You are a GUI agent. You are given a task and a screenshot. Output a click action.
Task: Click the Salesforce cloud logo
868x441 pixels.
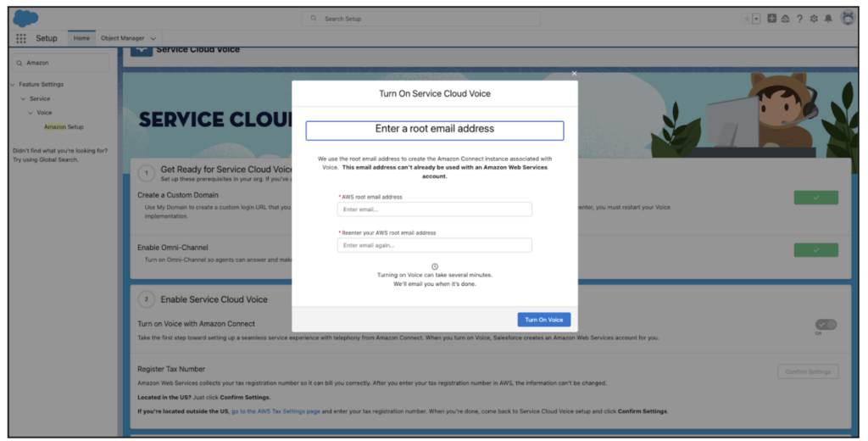click(x=25, y=18)
